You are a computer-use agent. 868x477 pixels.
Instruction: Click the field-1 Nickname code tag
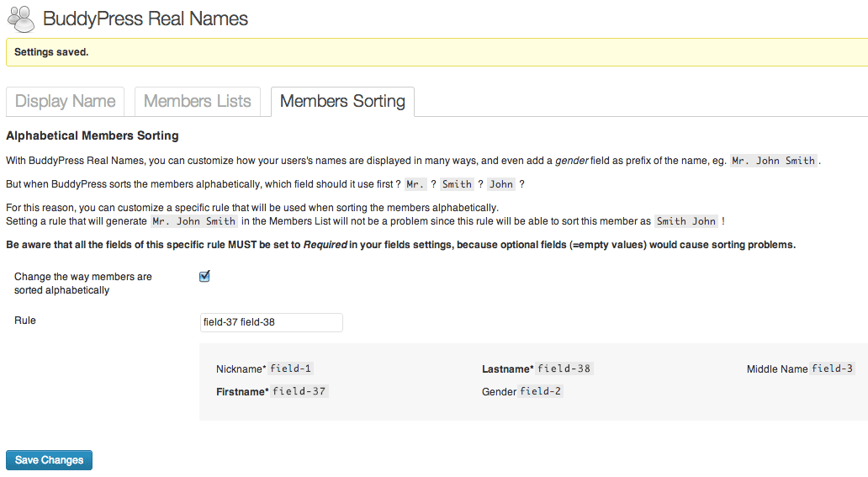(x=291, y=368)
